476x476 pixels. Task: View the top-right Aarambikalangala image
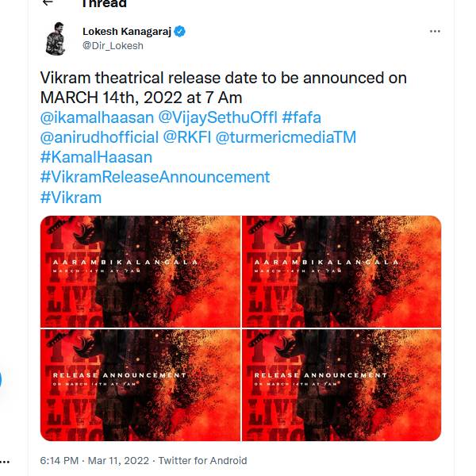[341, 271]
